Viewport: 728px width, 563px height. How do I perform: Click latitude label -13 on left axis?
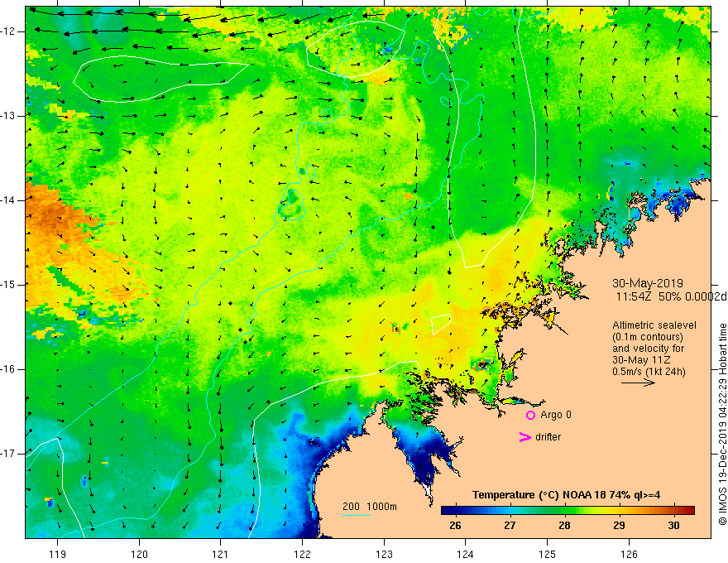9,116
